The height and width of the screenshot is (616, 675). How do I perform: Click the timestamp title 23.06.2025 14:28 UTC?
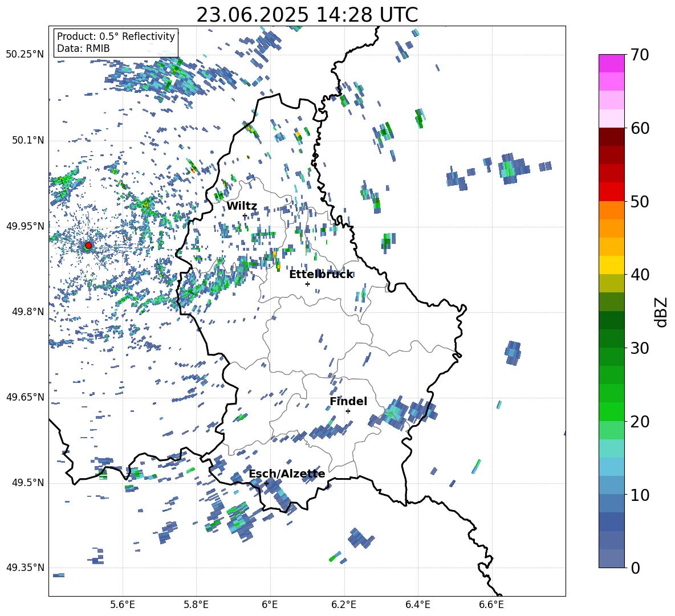307,15
